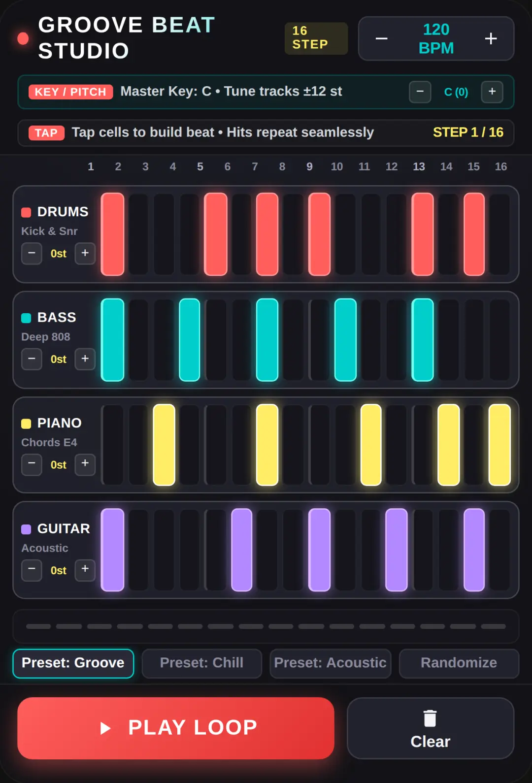Click the red record dot by title
Viewport: 532px width, 783px height.
(x=23, y=38)
